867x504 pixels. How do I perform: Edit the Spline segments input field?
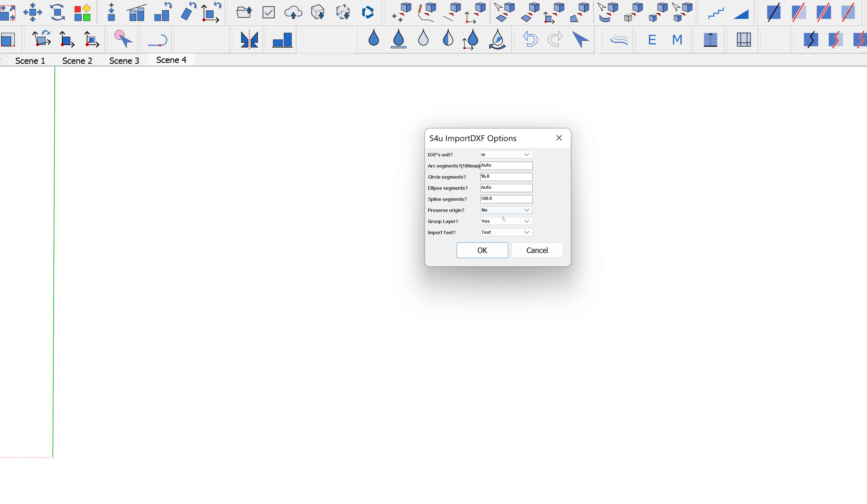tap(506, 198)
